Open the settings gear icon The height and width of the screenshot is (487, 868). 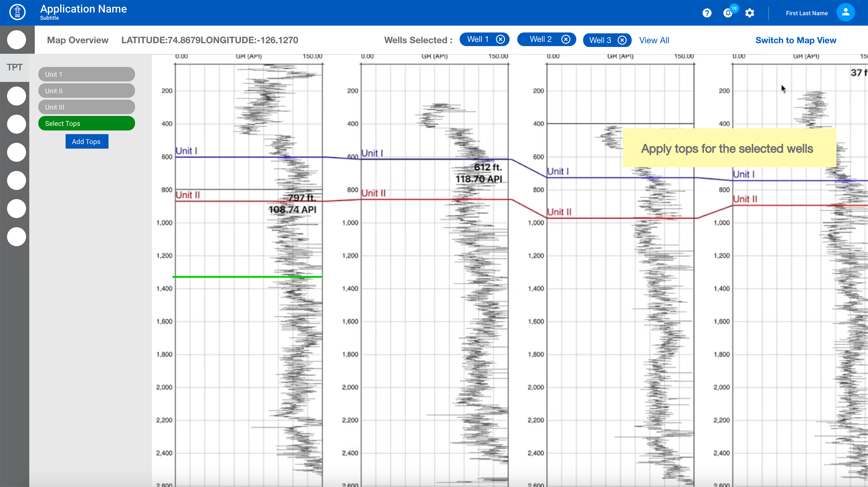click(x=750, y=13)
